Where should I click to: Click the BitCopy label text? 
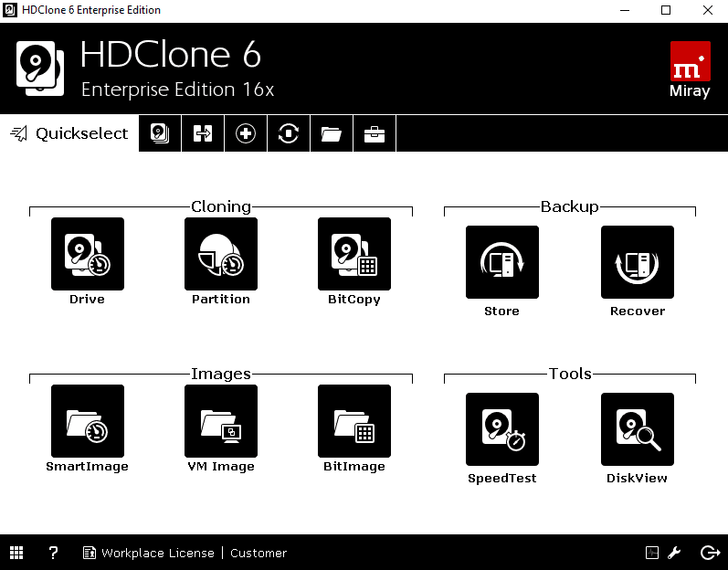click(x=354, y=300)
